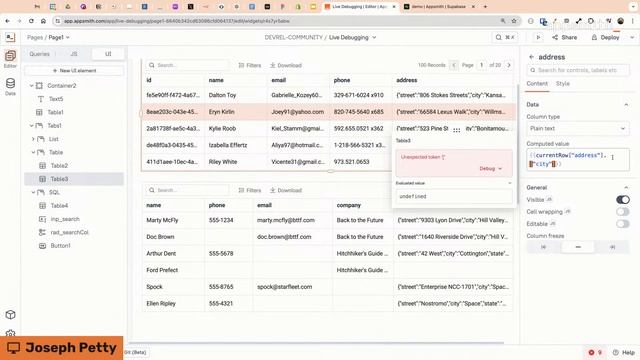
Task: Click the browser home icon
Action: click(43, 21)
